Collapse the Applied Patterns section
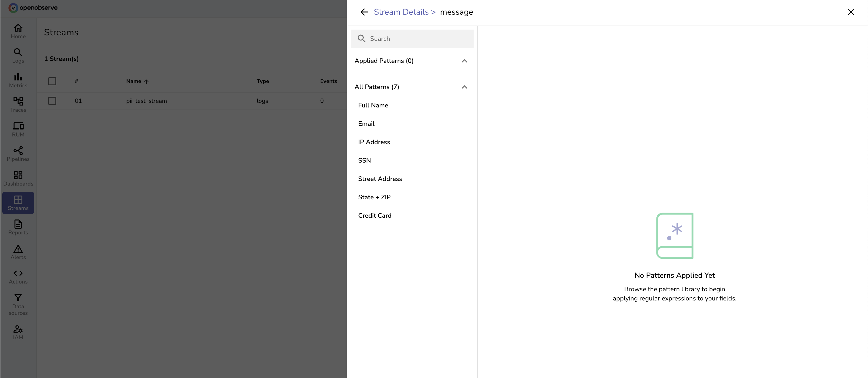Image resolution: width=868 pixels, height=378 pixels. click(464, 61)
